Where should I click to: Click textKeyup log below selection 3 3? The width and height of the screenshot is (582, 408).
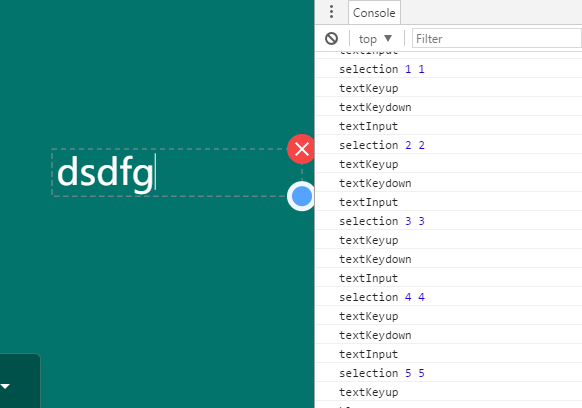pyautogui.click(x=448, y=240)
